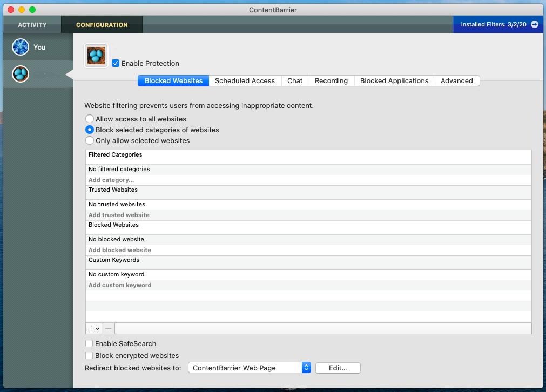Image resolution: width=546 pixels, height=392 pixels.
Task: Select the Custom Keywords header
Action: 308,262
